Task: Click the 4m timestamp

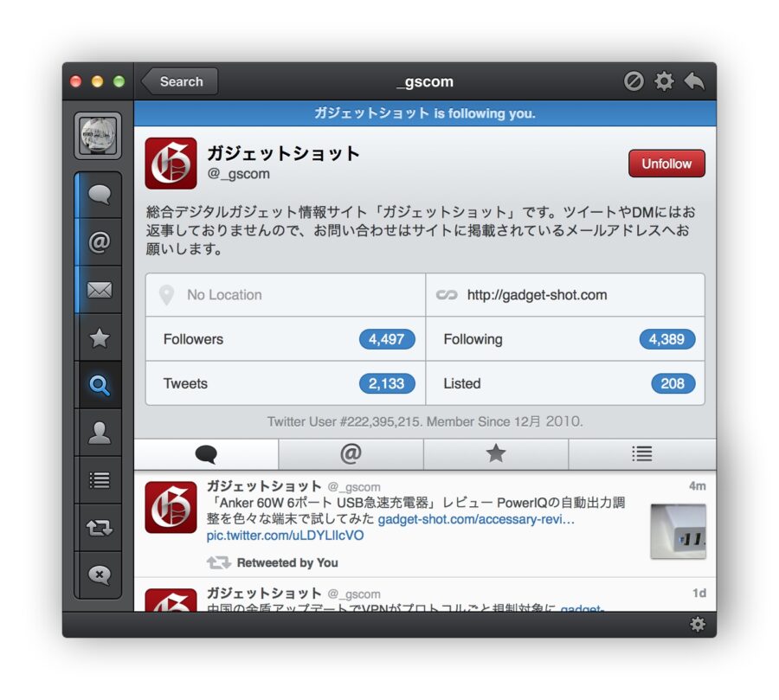Action: pyautogui.click(x=697, y=486)
